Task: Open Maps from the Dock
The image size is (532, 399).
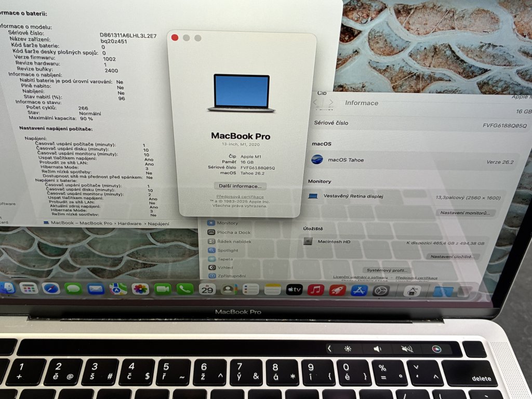Action: click(118, 289)
